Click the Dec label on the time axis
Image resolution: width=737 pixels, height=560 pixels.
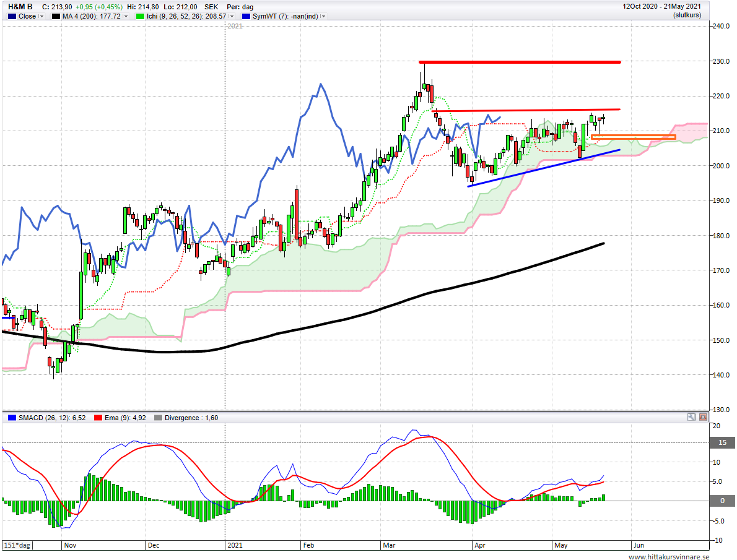pos(153,545)
